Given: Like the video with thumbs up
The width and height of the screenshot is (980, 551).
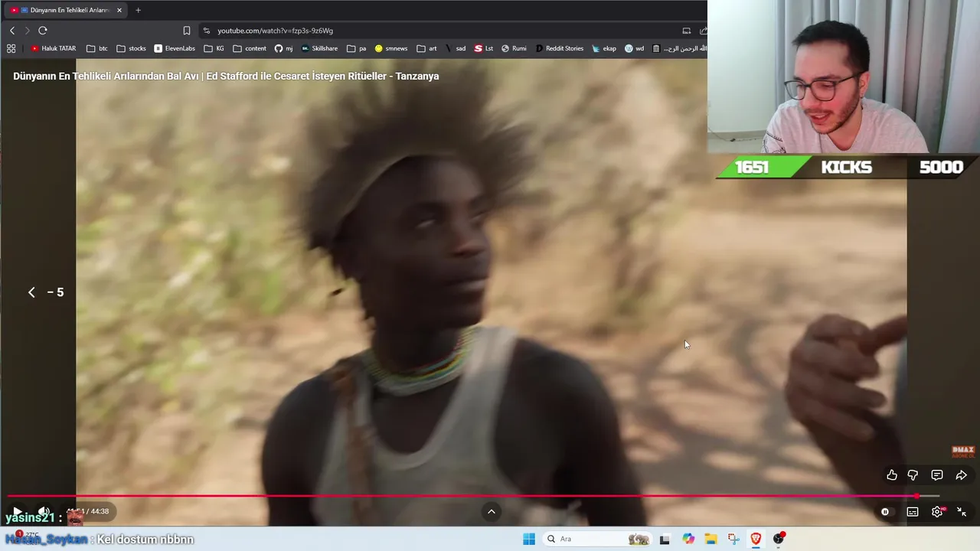Looking at the screenshot, I should point(892,475).
